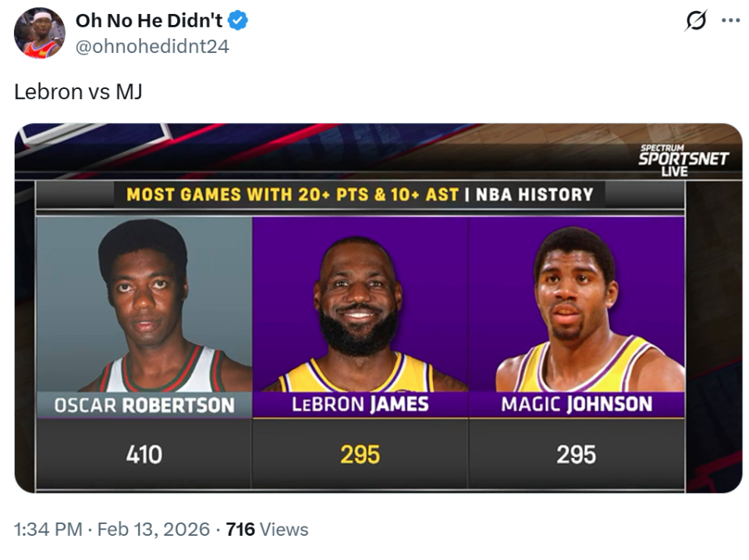Click the 410 stat number
This screenshot has width=749, height=560.
[x=144, y=454]
